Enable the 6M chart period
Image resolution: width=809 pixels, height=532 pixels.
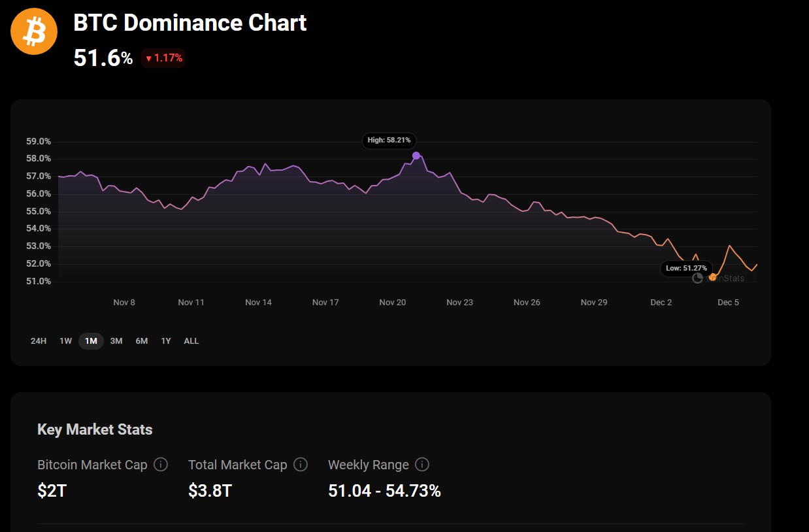point(141,341)
